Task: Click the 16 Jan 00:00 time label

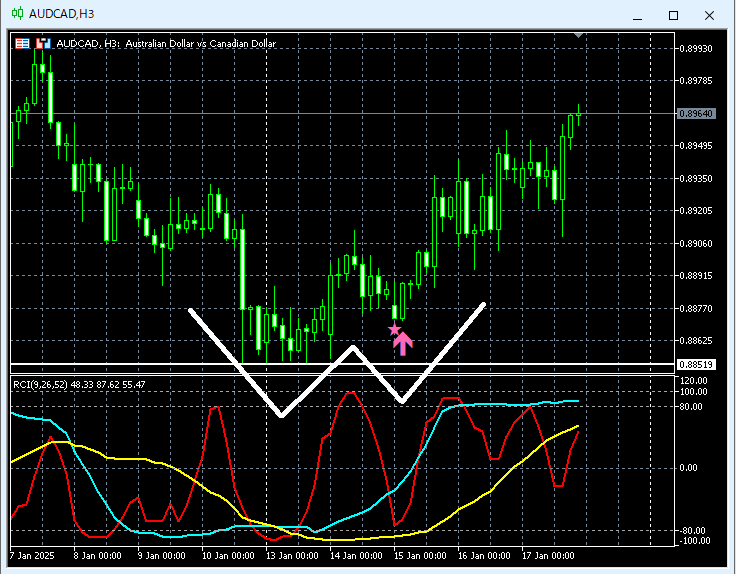Action: point(484,556)
